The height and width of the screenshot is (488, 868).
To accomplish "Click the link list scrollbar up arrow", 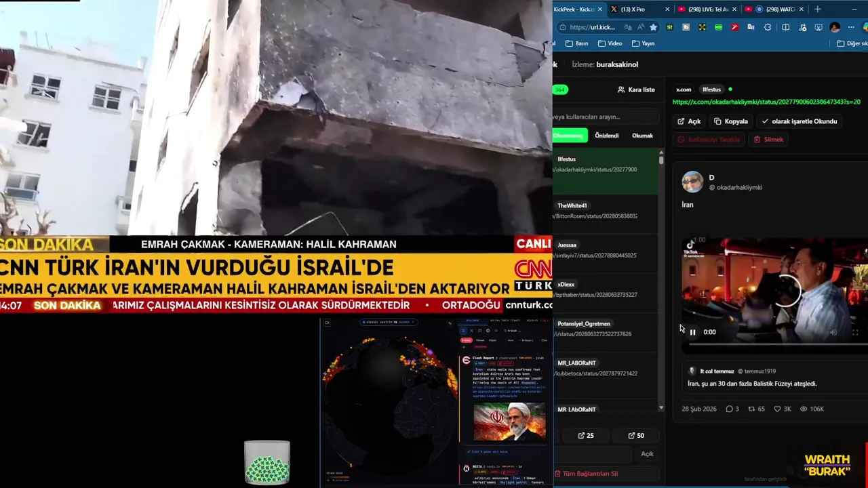I will (661, 153).
